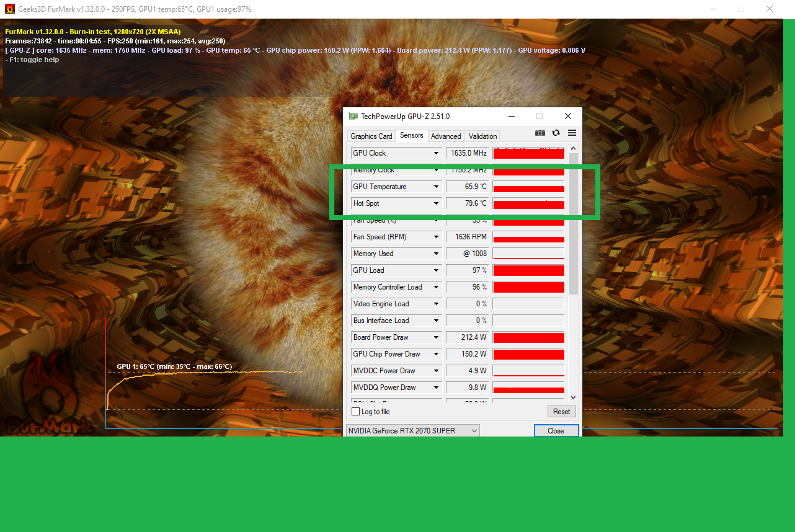Click the GPU-Z refresh icon
The height and width of the screenshot is (532, 795).
pyautogui.click(x=556, y=133)
